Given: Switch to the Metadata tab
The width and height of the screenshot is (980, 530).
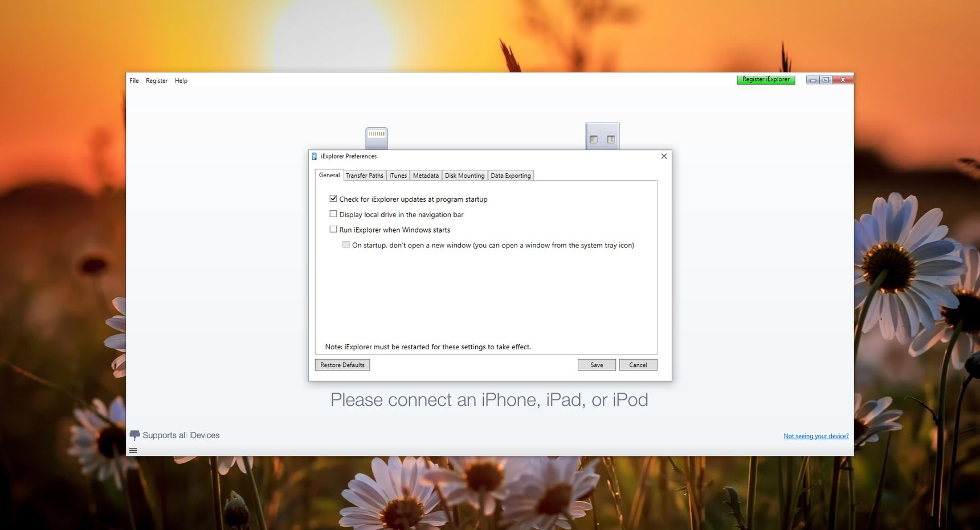Looking at the screenshot, I should click(426, 176).
